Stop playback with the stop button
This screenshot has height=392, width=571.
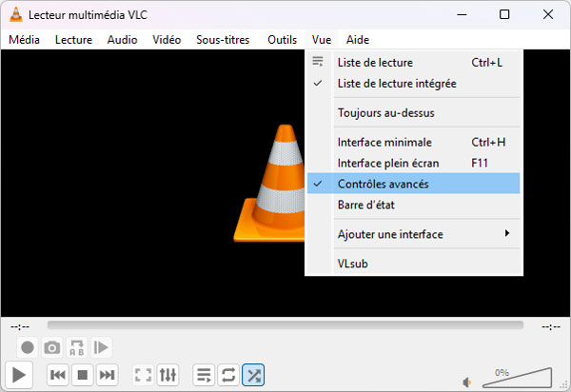click(83, 375)
